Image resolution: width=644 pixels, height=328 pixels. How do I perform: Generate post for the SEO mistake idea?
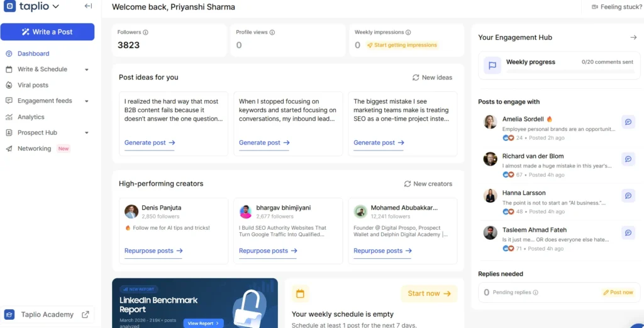click(379, 143)
